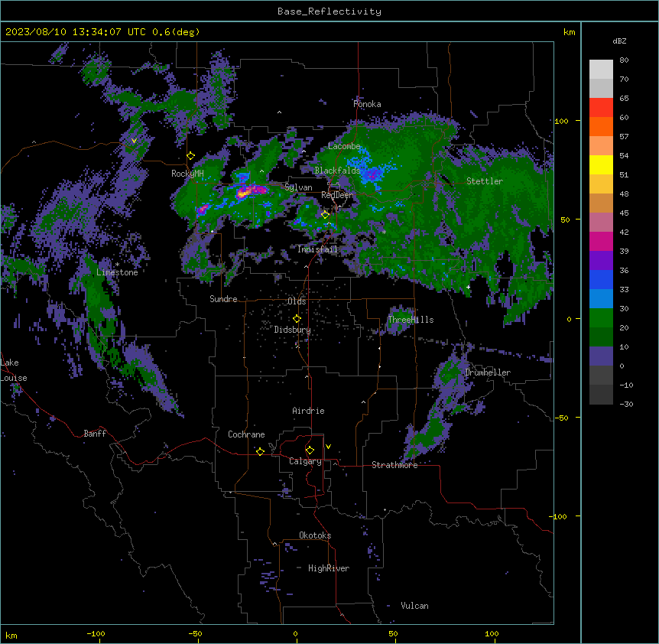Pick the blue swatch between 36 and 33 dBZ

pos(601,279)
